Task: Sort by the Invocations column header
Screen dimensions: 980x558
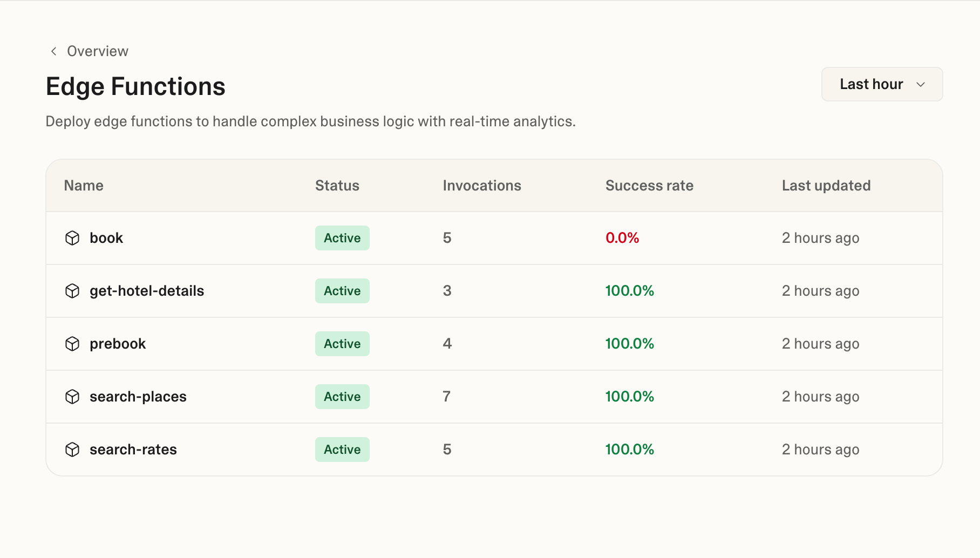Action: (x=482, y=185)
